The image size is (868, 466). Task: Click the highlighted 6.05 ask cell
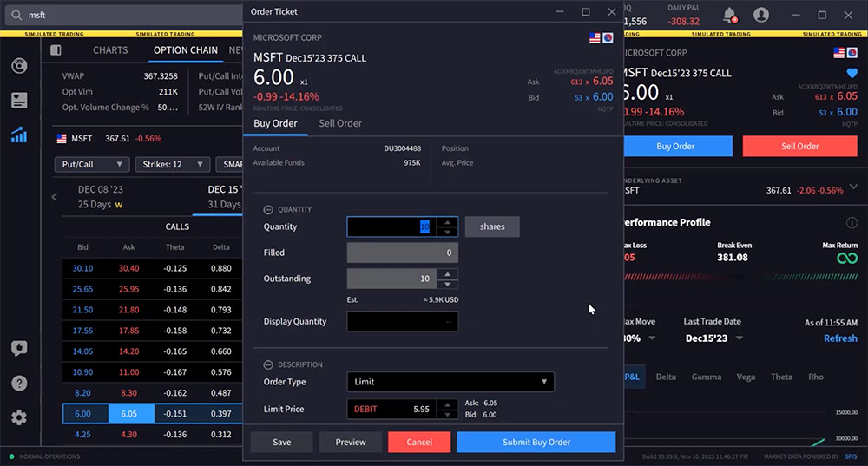pyautogui.click(x=131, y=413)
